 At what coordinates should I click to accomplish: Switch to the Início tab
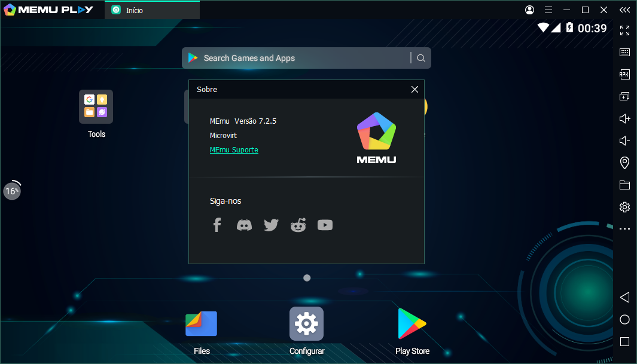[152, 10]
